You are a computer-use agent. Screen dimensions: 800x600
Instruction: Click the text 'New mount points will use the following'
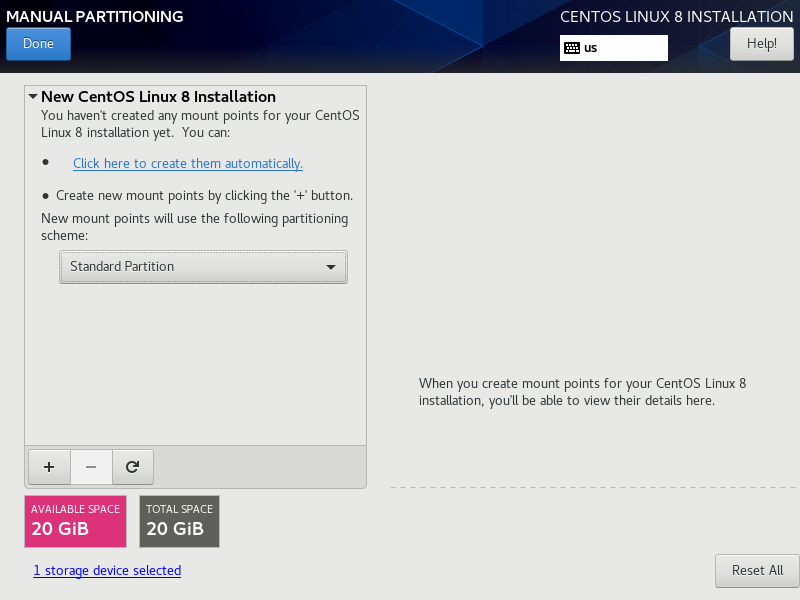click(x=160, y=218)
